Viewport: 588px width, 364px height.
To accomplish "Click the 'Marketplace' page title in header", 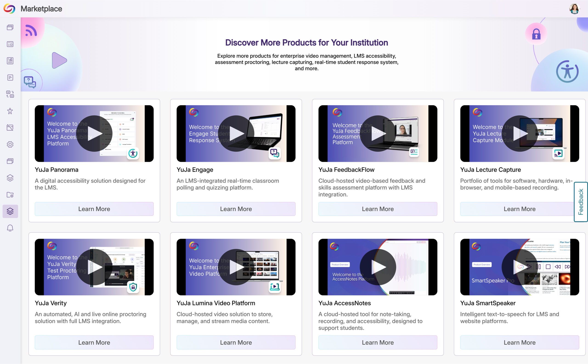I will [41, 9].
